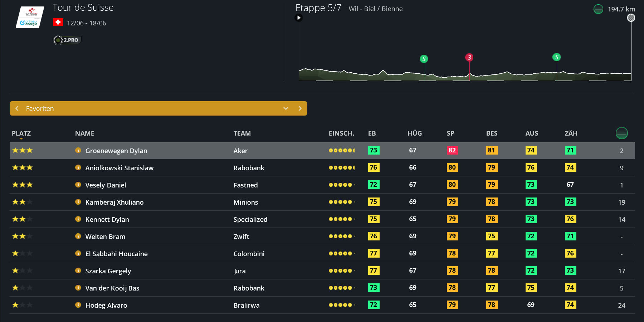The width and height of the screenshot is (644, 322).
Task: Click the Tour de Suisse race logo
Action: pos(30,17)
